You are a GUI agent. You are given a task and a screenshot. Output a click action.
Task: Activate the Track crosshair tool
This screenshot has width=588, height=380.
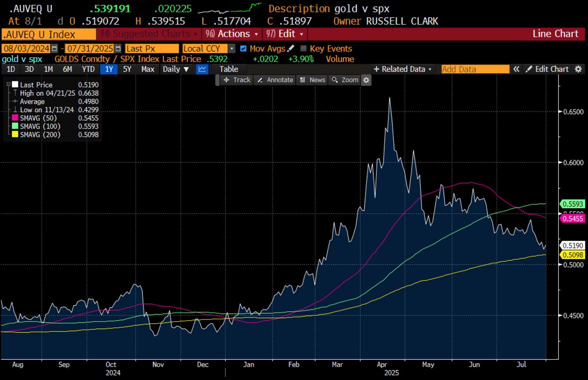pos(237,80)
